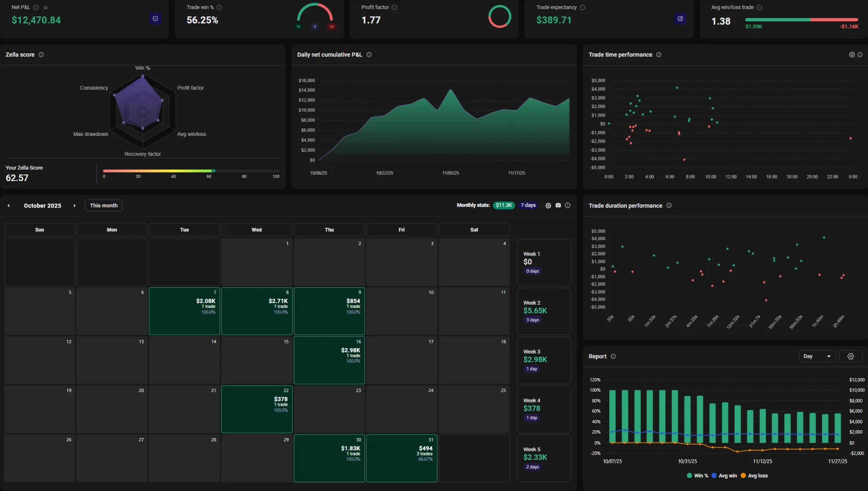Click the camera icon to capture monthly stats
The height and width of the screenshot is (491, 868).
point(558,205)
